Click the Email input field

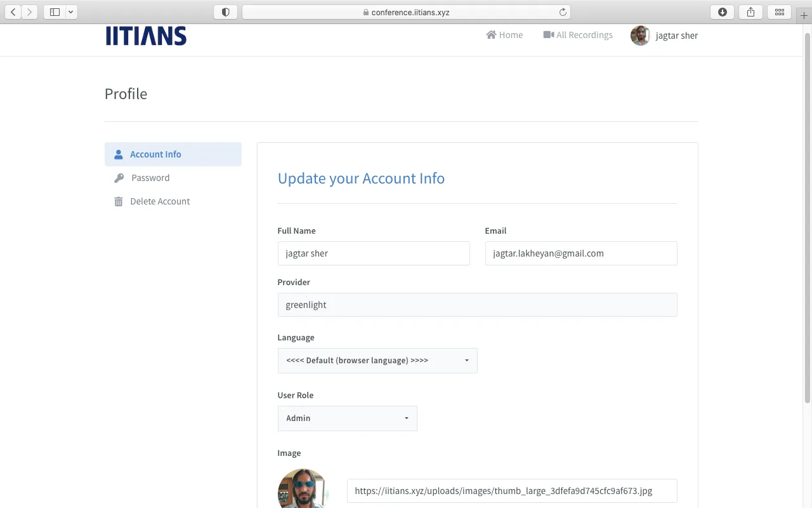581,253
